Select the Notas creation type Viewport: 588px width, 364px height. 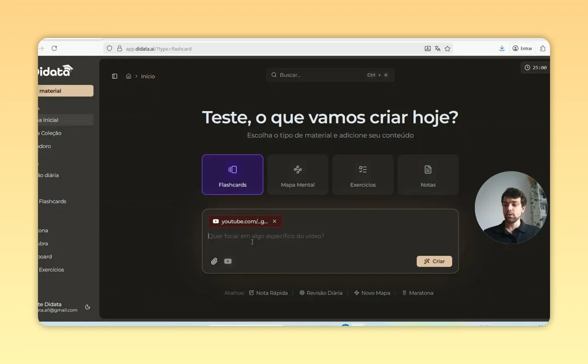(x=428, y=174)
